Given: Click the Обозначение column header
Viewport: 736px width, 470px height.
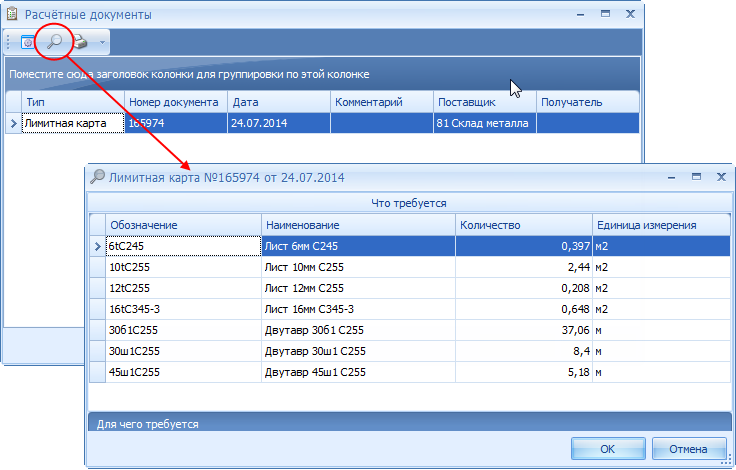Looking at the screenshot, I should point(183,225).
